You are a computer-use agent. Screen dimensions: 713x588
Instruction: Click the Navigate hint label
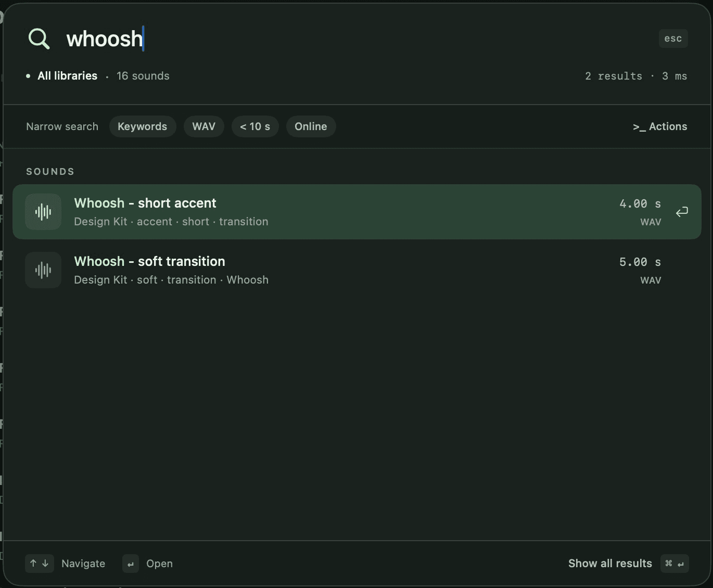click(83, 564)
